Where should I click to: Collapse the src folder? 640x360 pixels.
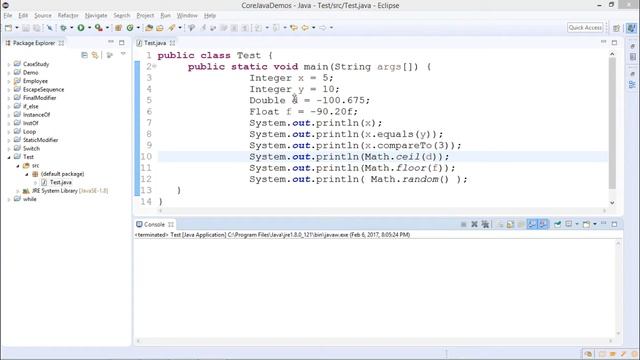18,166
